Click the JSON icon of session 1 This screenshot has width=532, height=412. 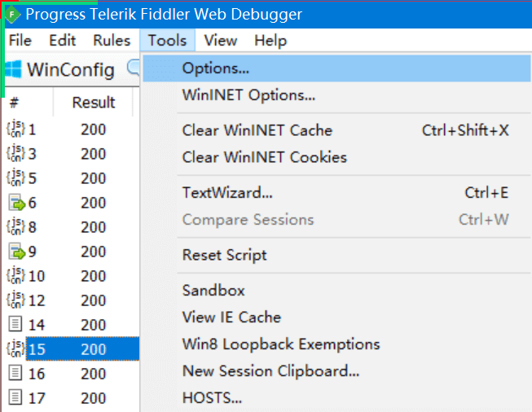coord(15,129)
